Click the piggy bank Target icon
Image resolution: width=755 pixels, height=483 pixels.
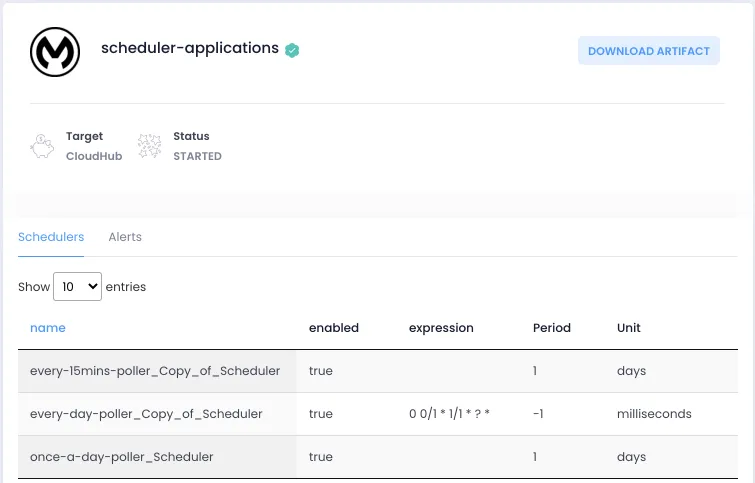coord(42,146)
